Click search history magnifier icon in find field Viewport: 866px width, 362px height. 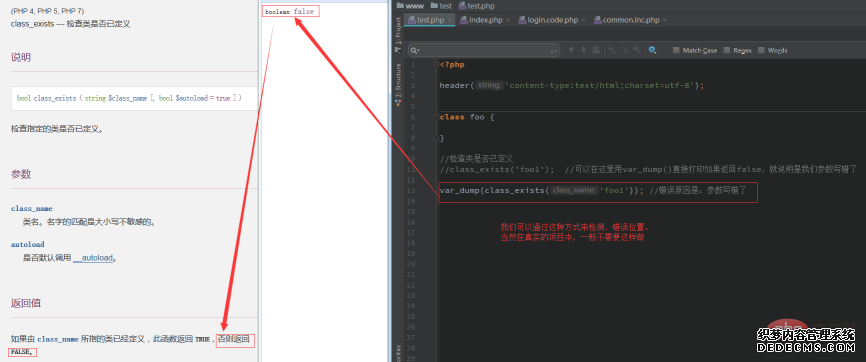tap(415, 50)
